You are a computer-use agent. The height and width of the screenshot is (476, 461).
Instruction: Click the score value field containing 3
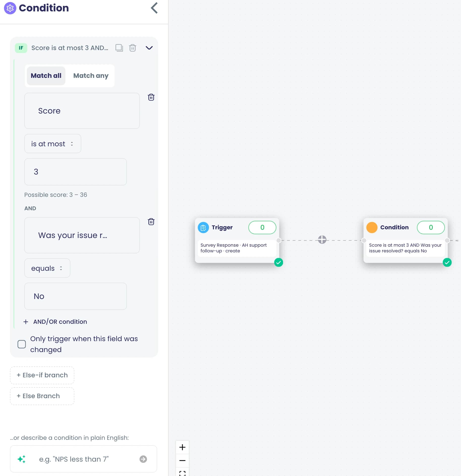(x=76, y=172)
